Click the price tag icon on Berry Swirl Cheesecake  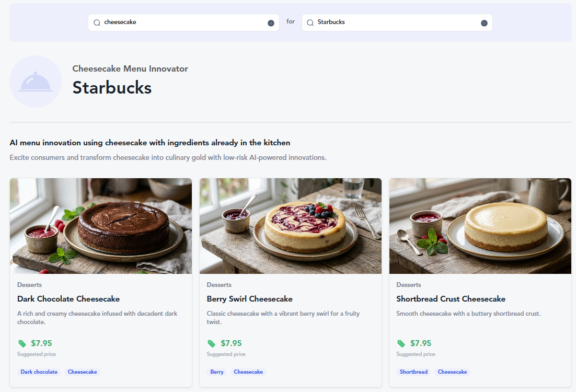tap(212, 343)
